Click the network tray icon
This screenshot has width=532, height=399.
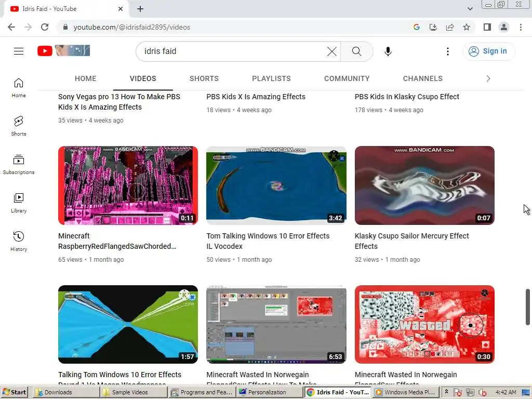470,392
